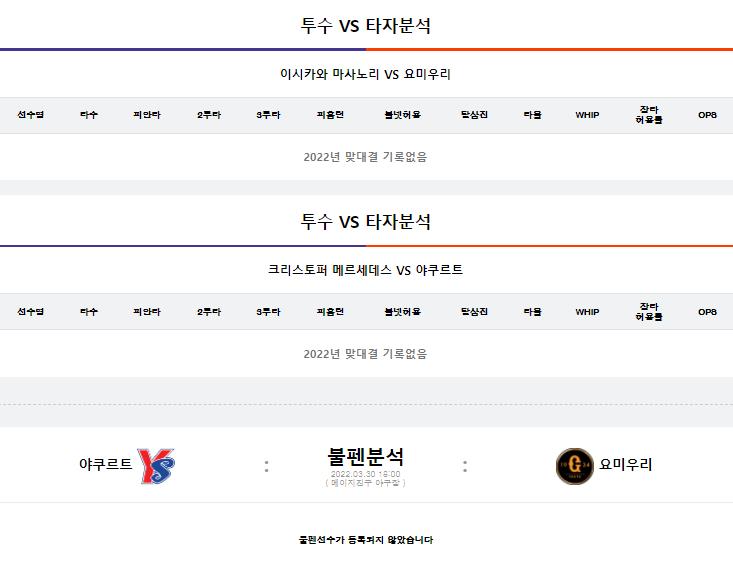Click 이시카와 마사노리 VS 요미우리 subtitle

[365, 74]
